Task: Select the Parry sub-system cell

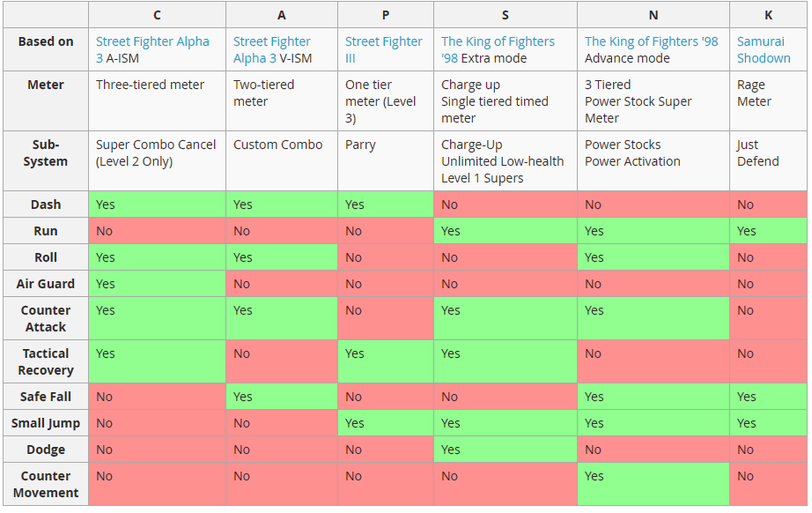Action: click(x=363, y=145)
